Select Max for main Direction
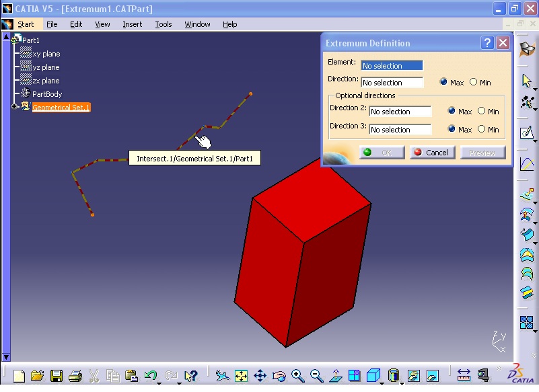 coord(443,82)
